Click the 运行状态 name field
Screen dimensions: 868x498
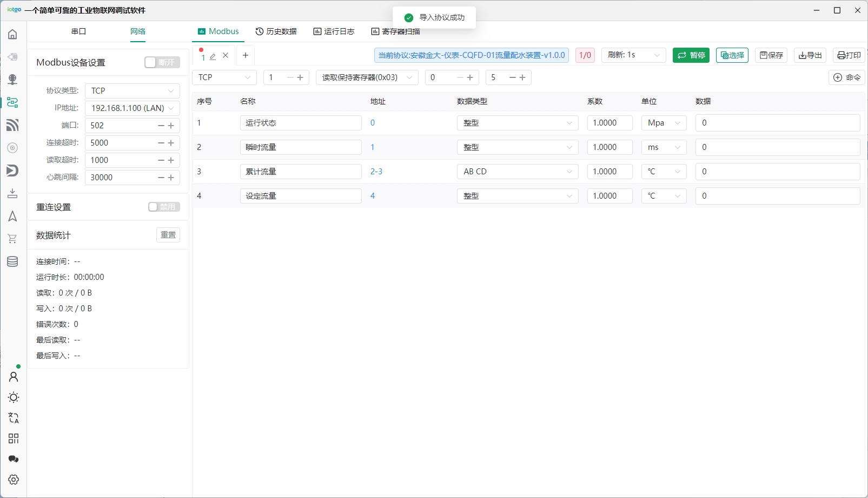pos(301,123)
